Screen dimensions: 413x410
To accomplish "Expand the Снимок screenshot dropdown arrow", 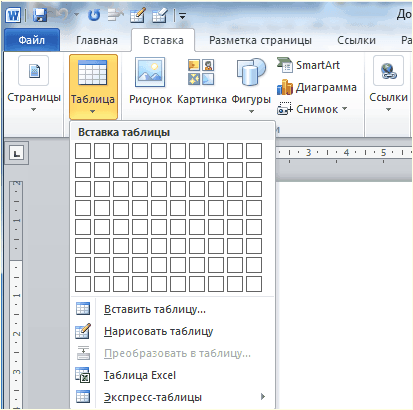I will tap(344, 109).
